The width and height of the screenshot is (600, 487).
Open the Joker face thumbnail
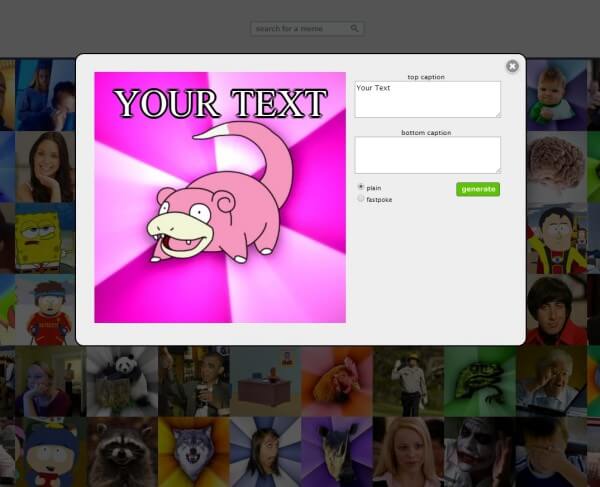pyautogui.click(x=480, y=452)
